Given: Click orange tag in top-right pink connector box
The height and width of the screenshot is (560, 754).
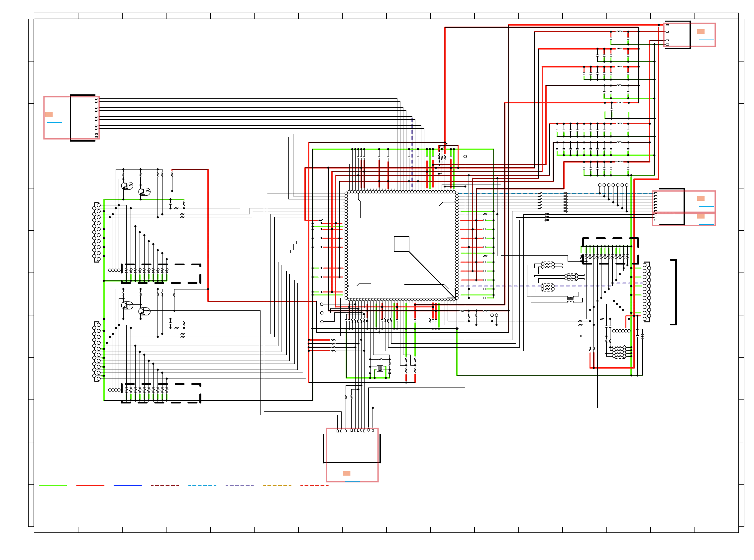Looking at the screenshot, I should (700, 32).
